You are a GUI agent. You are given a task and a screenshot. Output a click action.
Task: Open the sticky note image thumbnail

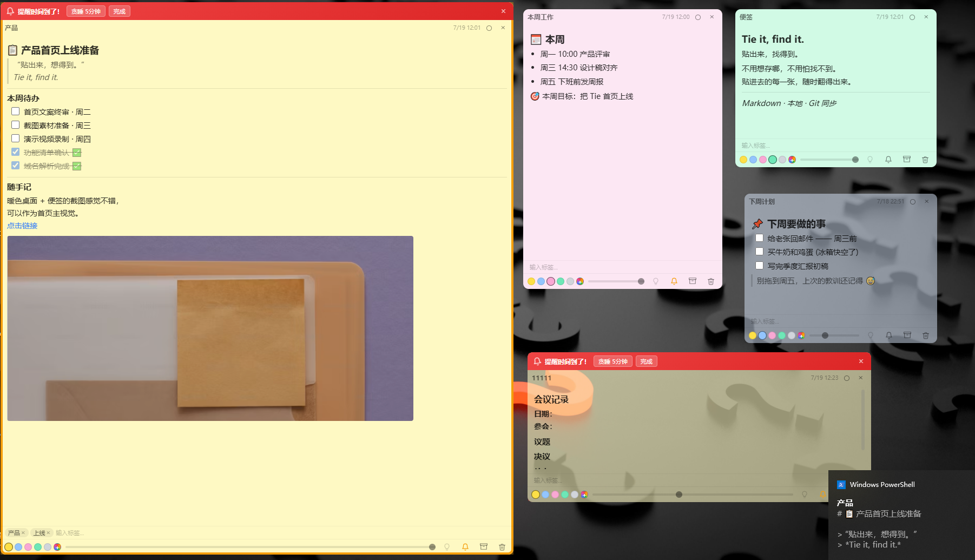point(210,328)
